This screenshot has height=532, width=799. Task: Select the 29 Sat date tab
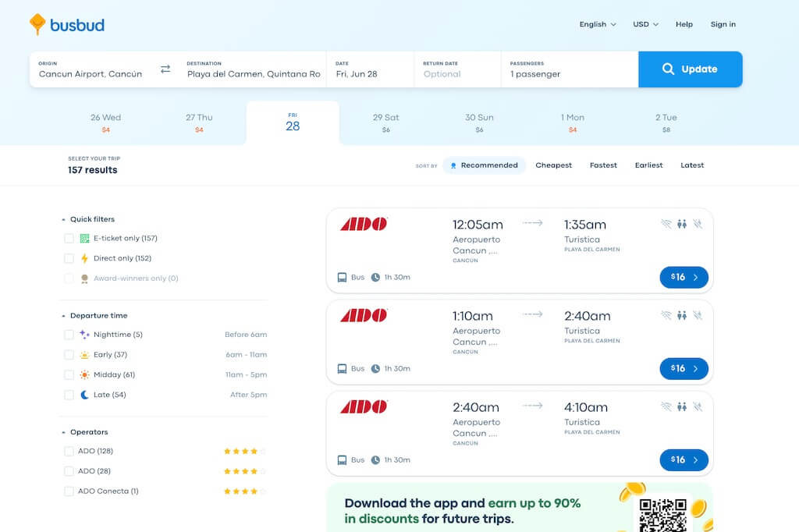point(385,122)
